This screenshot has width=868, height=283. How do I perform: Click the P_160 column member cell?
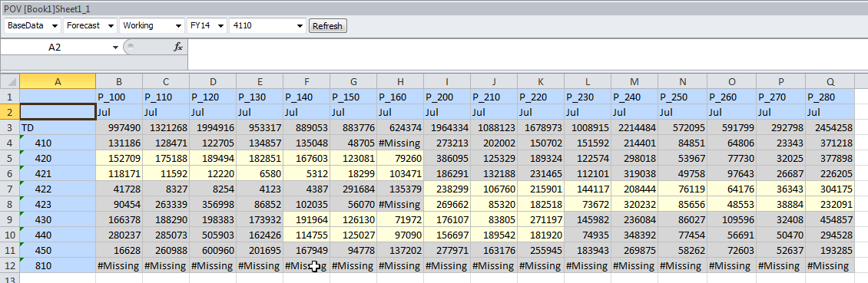coord(400,97)
